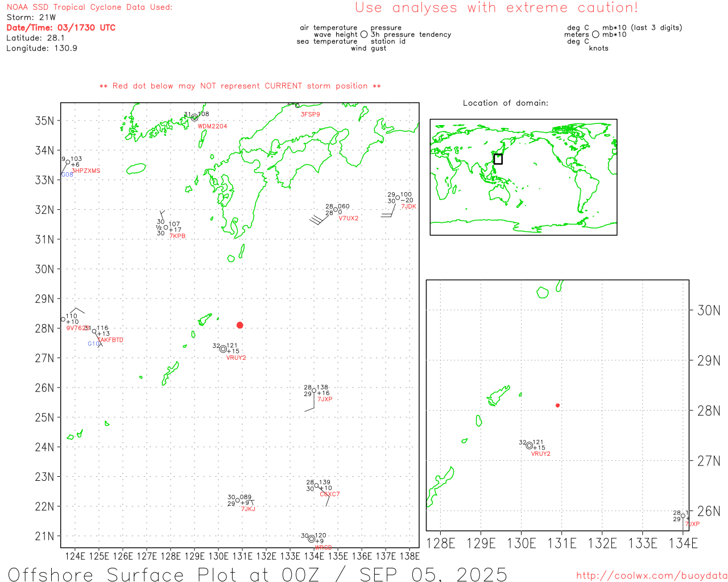
Task: Click the 'wind gust' legend text
Action: click(369, 48)
